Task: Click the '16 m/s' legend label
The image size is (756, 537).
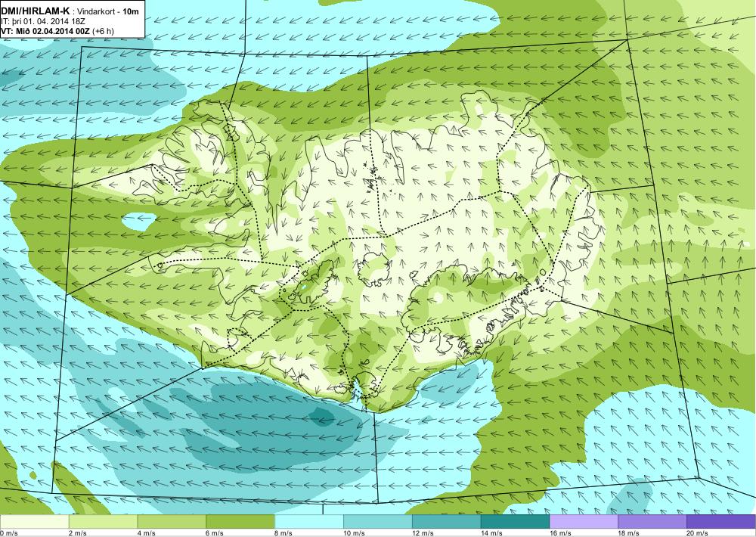Action: pos(561,533)
